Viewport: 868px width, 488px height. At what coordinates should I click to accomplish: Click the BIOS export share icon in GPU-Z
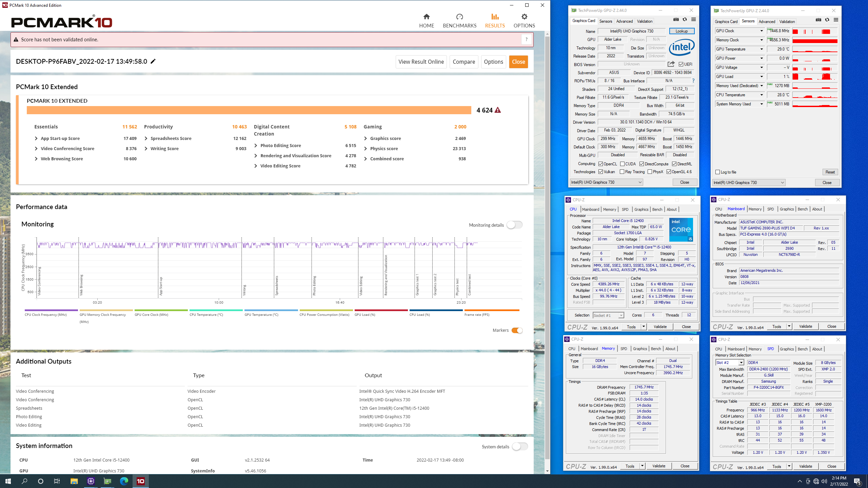pos(671,64)
